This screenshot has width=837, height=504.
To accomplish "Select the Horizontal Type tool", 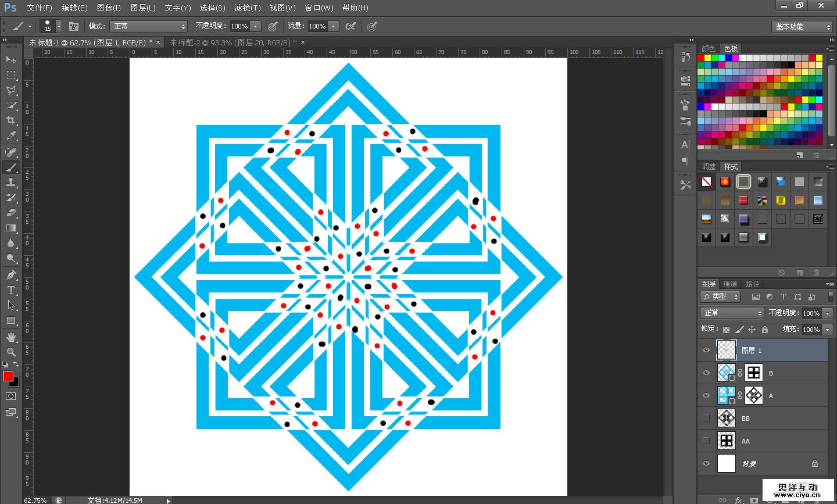I will [11, 290].
